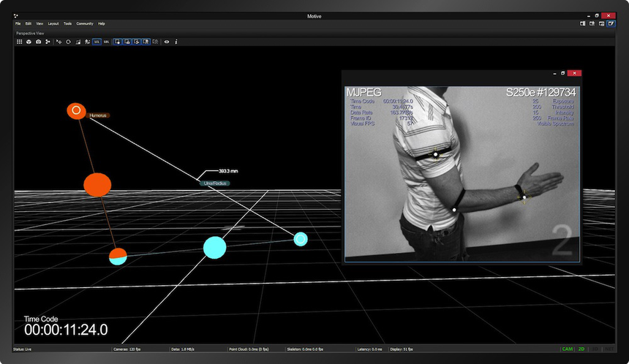Click the 3D cube icon in the toolbar

[x=29, y=42]
